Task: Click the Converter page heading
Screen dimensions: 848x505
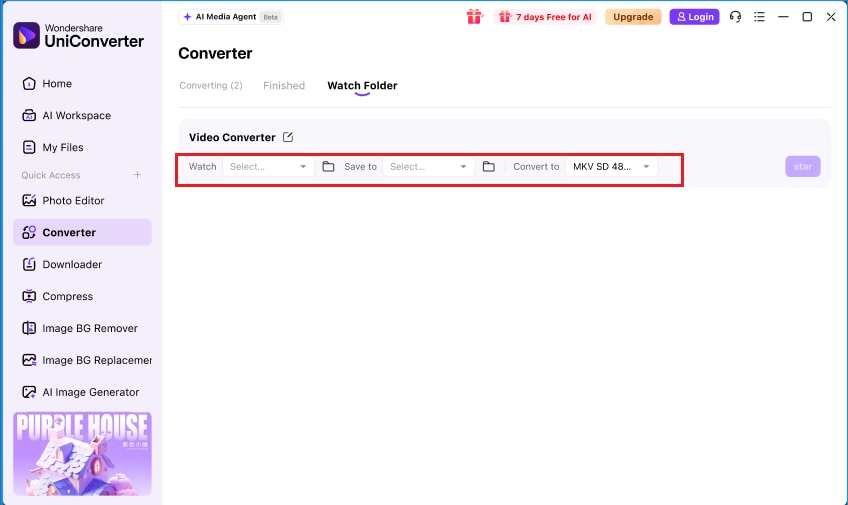Action: point(215,54)
